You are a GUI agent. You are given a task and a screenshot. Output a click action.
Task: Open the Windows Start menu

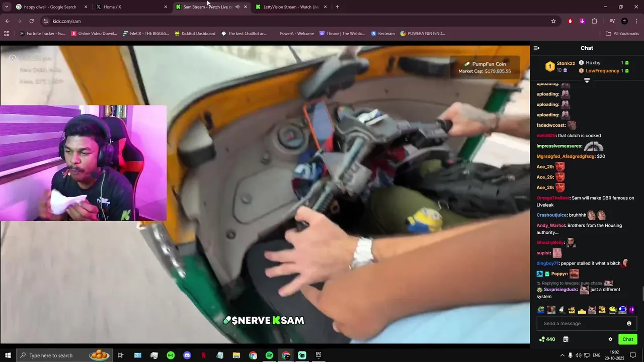point(8,355)
